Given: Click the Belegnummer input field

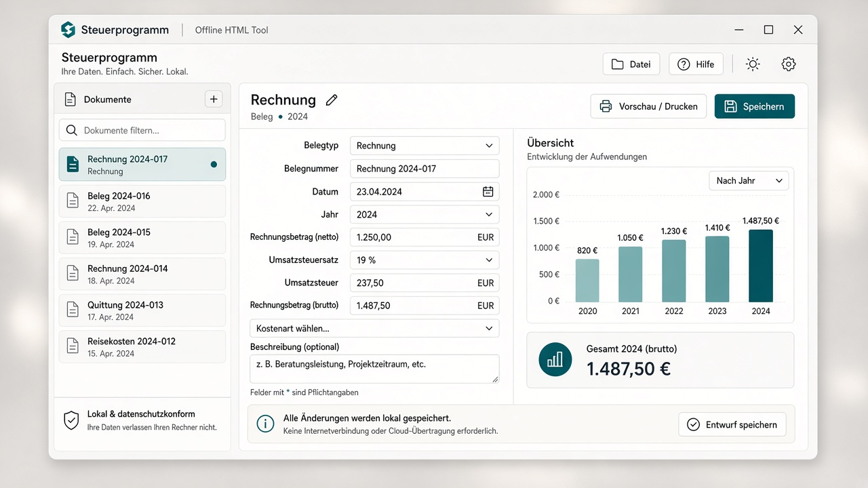Looking at the screenshot, I should [425, 169].
